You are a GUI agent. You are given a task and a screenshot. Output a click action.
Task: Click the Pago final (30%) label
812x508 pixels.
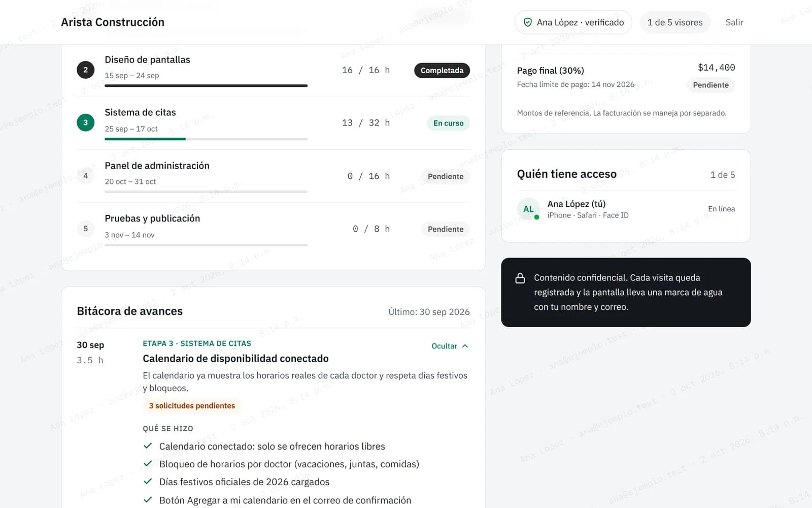(550, 71)
